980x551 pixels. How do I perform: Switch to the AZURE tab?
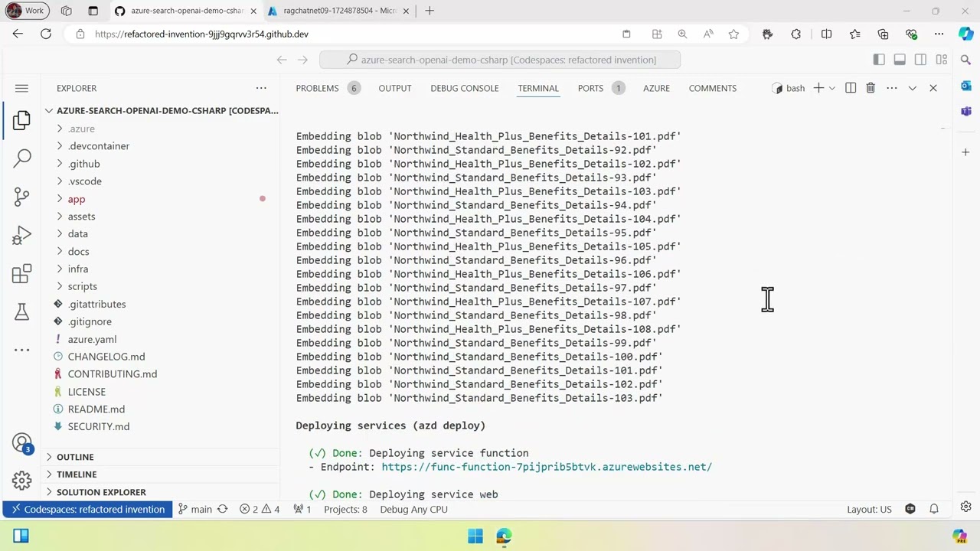pyautogui.click(x=656, y=88)
